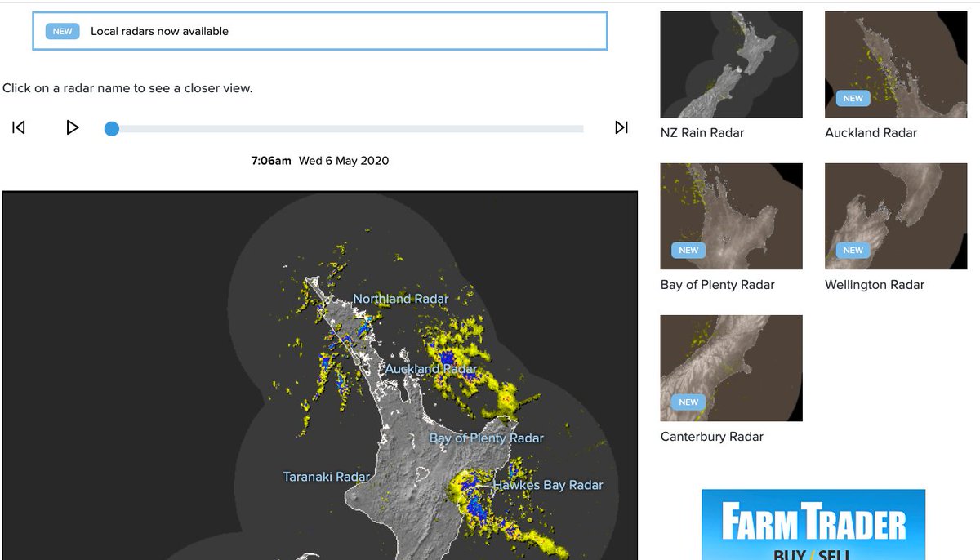Click 'Click on a radar name' instruction text
980x560 pixels.
pos(127,88)
